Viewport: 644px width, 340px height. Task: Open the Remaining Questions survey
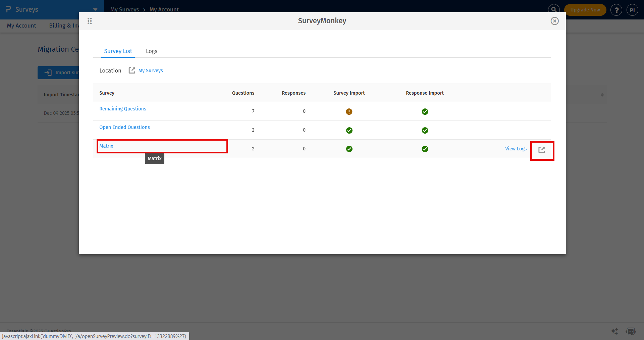[123, 109]
